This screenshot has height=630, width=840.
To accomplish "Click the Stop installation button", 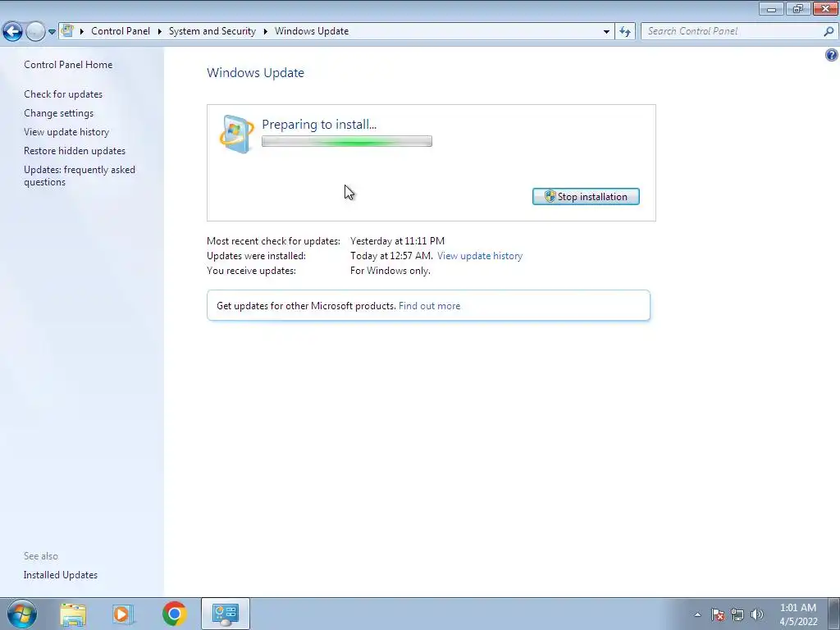I will click(x=586, y=197).
